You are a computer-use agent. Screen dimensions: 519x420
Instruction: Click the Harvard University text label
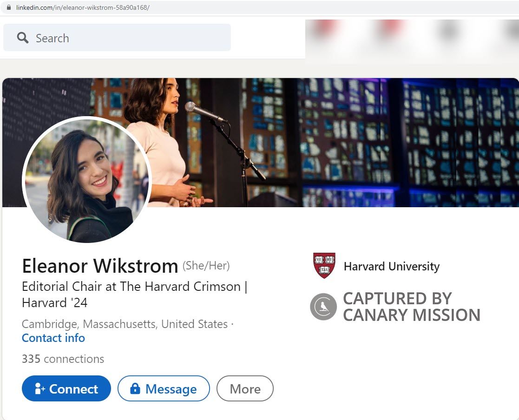click(391, 267)
